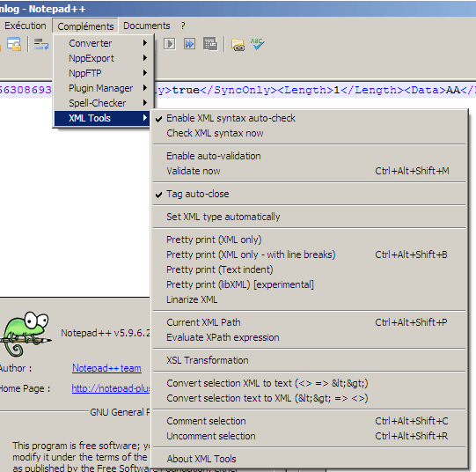Choose Evaluate XPath expression
The image size is (476, 472).
pyautogui.click(x=310, y=337)
